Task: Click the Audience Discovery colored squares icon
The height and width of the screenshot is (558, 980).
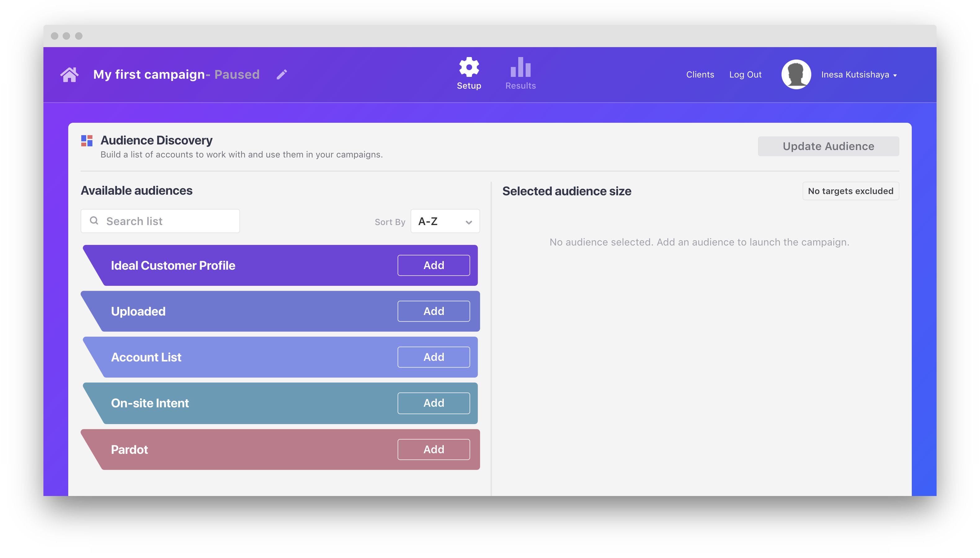Action: tap(87, 141)
